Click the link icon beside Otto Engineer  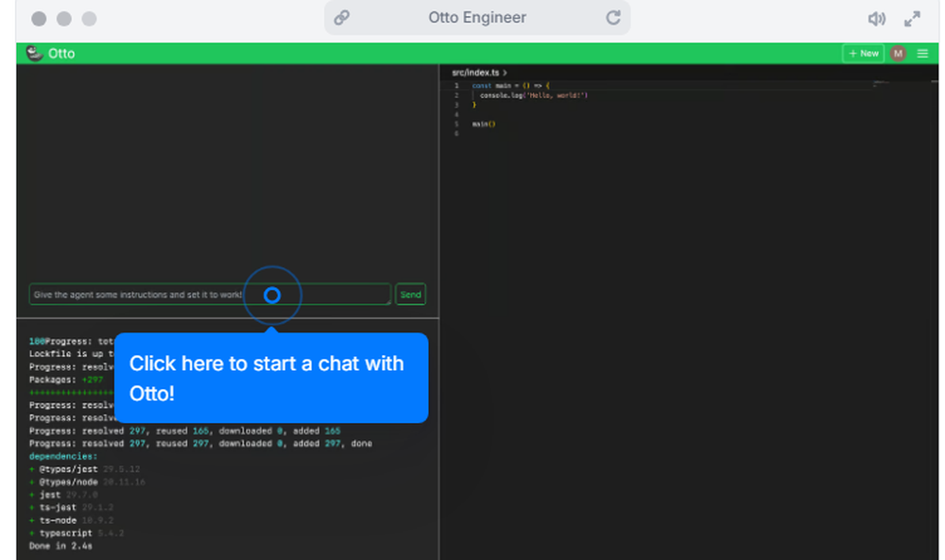coord(341,17)
